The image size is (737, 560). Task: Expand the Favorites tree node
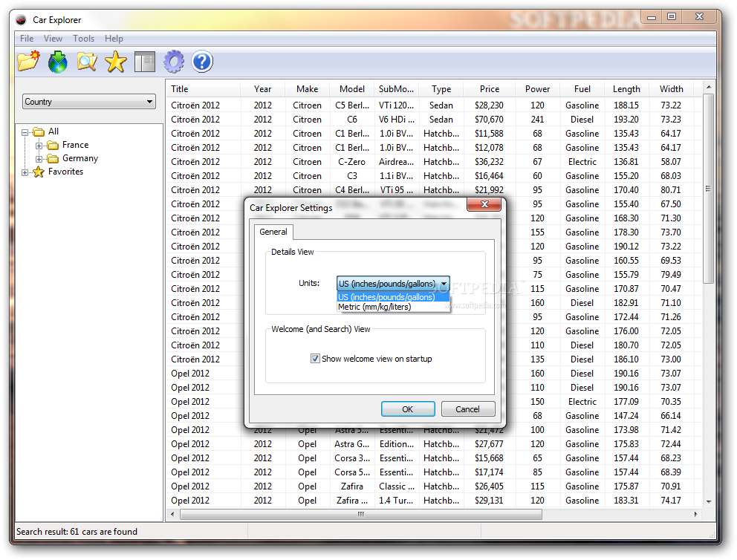[x=25, y=172]
